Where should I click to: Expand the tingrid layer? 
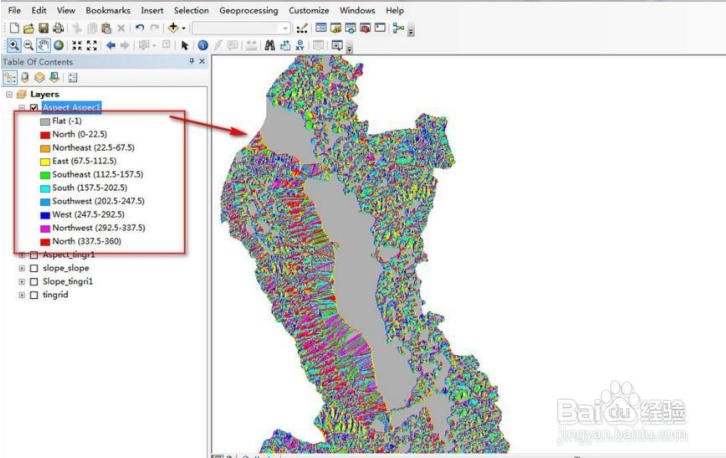coord(22,295)
